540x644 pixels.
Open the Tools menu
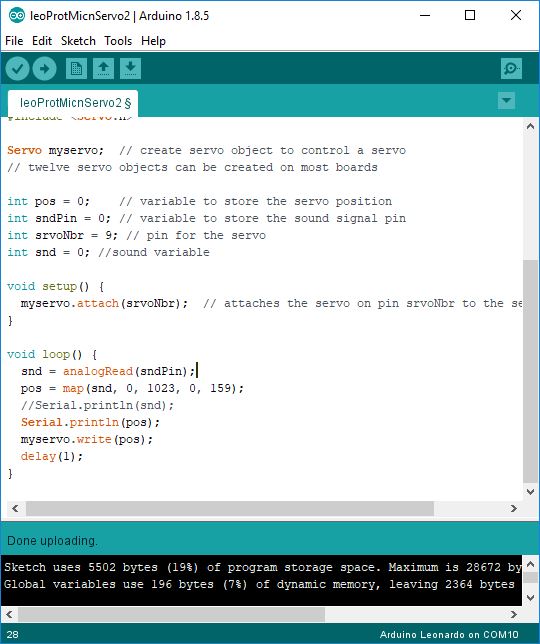tap(118, 41)
